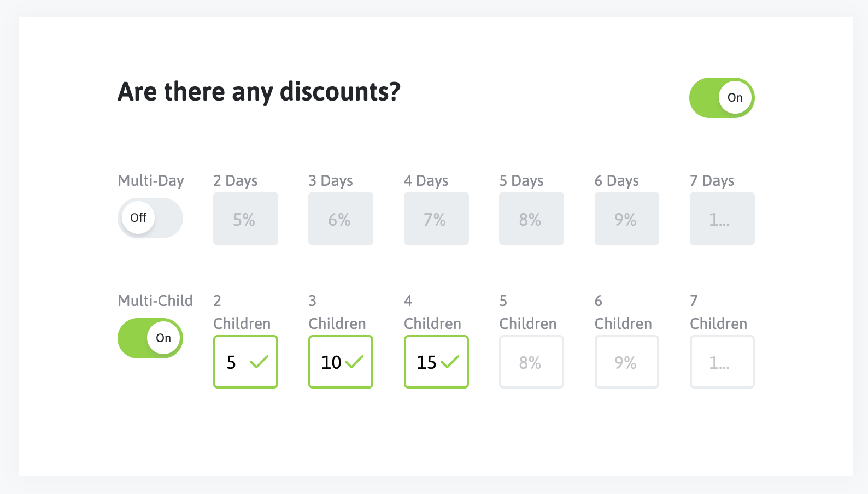
Task: Disable the Multi-Child discount switch
Action: coord(150,338)
